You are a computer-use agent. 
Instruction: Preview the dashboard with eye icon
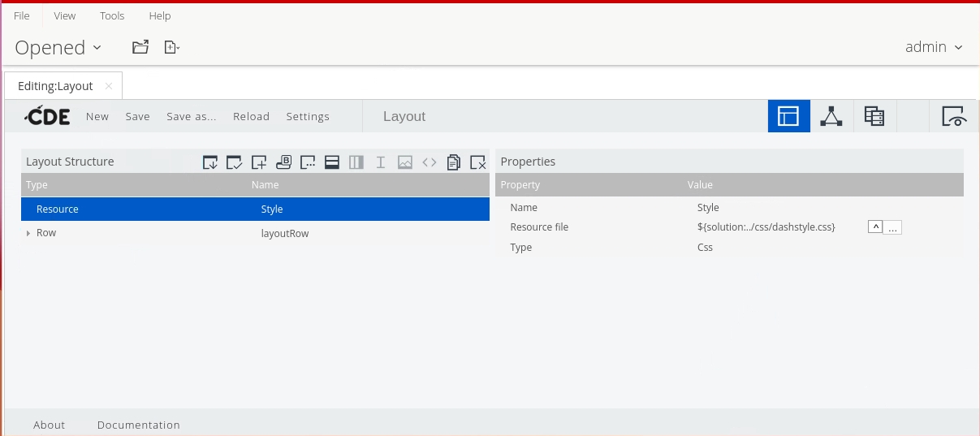point(955,116)
